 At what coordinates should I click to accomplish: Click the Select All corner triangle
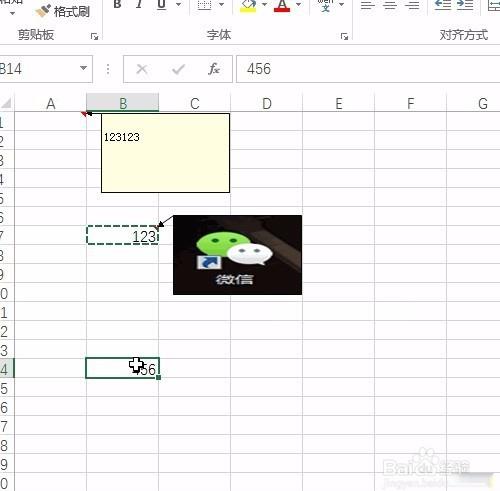tap(7, 103)
